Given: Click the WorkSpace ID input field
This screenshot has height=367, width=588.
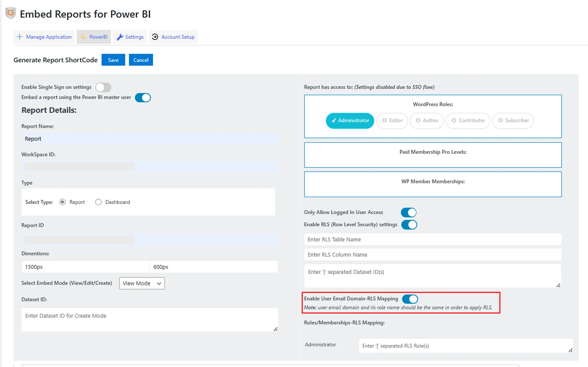Looking at the screenshot, I should [x=150, y=167].
